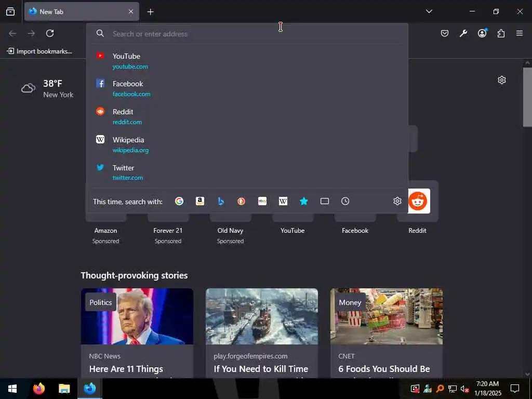Search open tabs using the tab icon
The height and width of the screenshot is (399, 532).
coord(325,201)
